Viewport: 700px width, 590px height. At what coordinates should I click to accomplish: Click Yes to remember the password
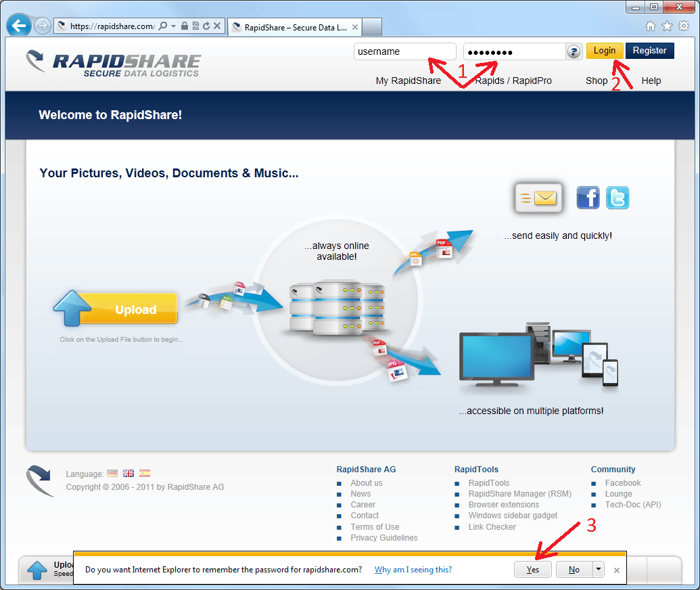(x=532, y=570)
